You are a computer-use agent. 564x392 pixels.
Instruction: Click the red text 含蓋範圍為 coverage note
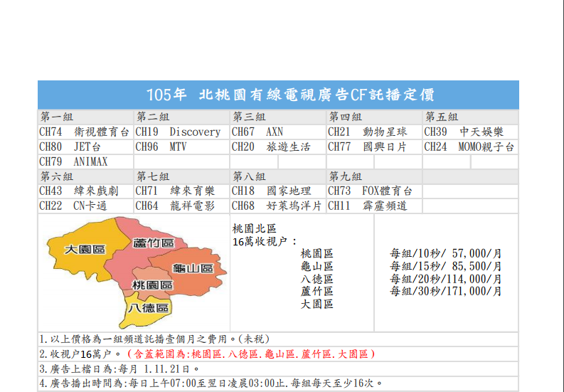tap(251, 354)
